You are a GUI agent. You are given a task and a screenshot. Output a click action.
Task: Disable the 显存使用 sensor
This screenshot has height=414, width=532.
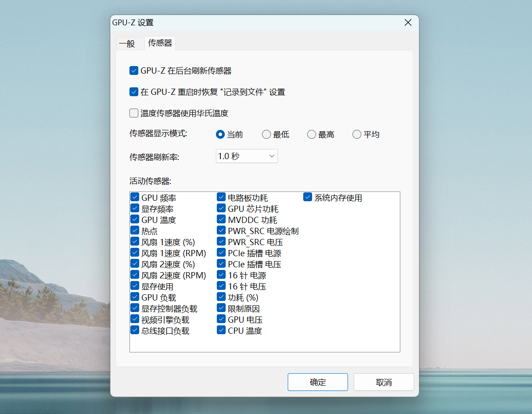pos(134,285)
